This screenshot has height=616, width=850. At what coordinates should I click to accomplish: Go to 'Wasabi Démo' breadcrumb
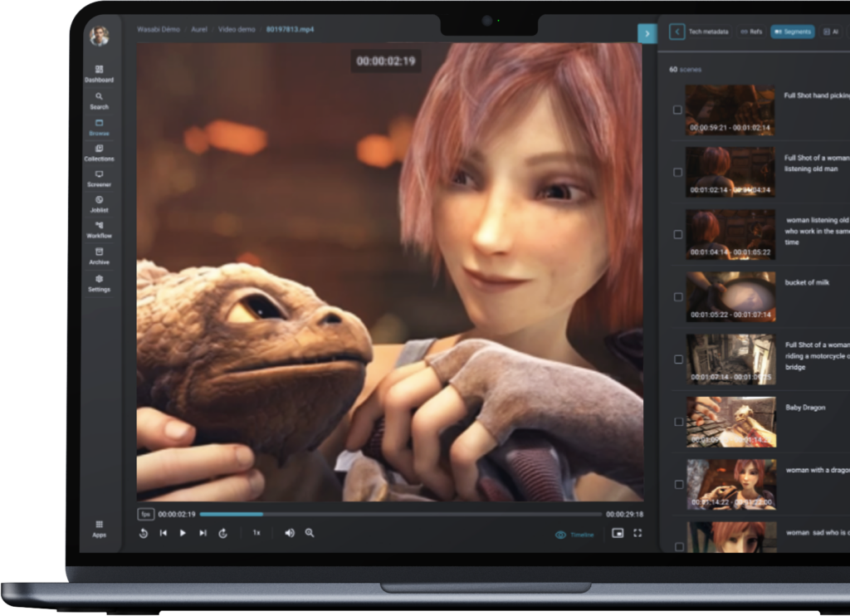[159, 29]
